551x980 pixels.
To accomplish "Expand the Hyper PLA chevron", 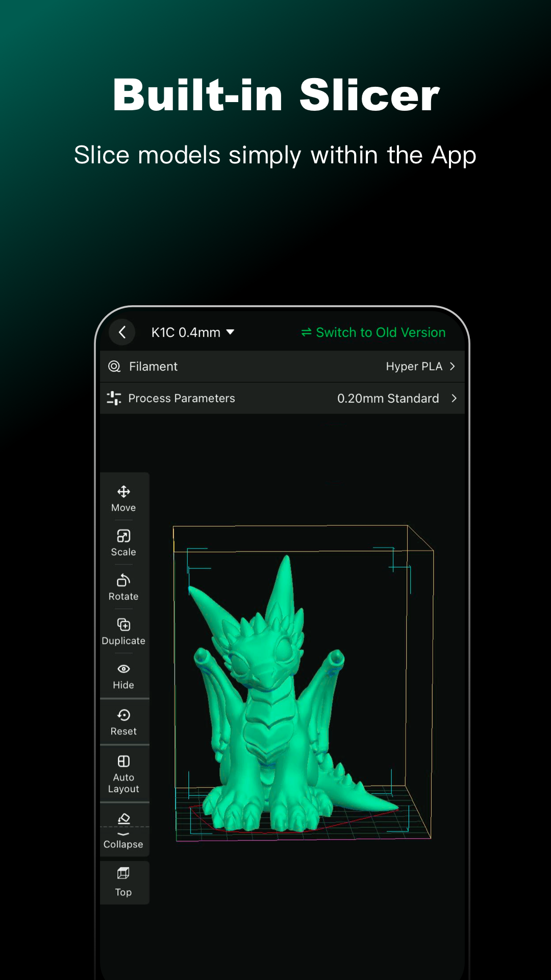I will [453, 366].
